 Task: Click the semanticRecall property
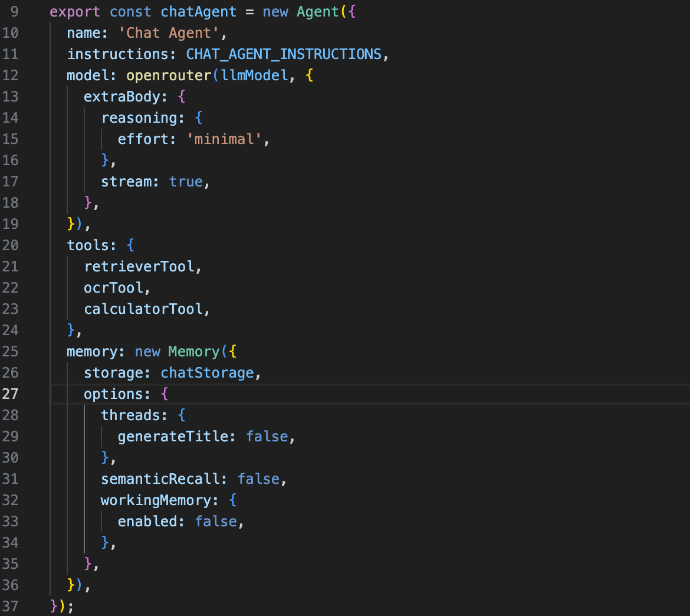pos(160,479)
